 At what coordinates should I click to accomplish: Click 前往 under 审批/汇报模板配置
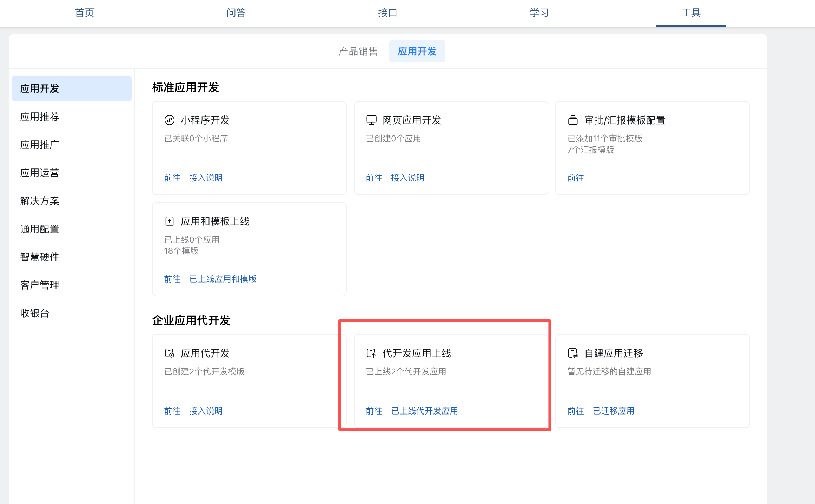pyautogui.click(x=576, y=178)
